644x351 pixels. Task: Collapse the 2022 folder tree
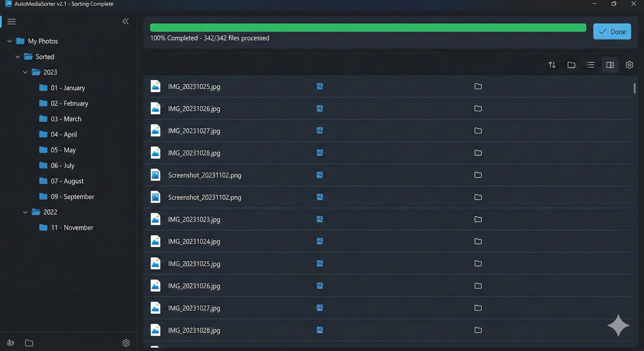coord(25,212)
